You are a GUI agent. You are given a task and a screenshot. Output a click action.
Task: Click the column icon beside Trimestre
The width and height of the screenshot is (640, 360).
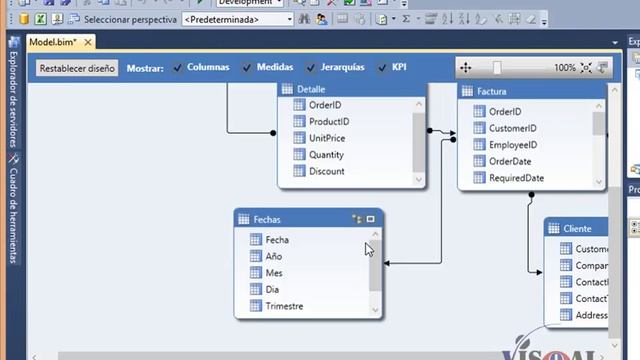[256, 306]
